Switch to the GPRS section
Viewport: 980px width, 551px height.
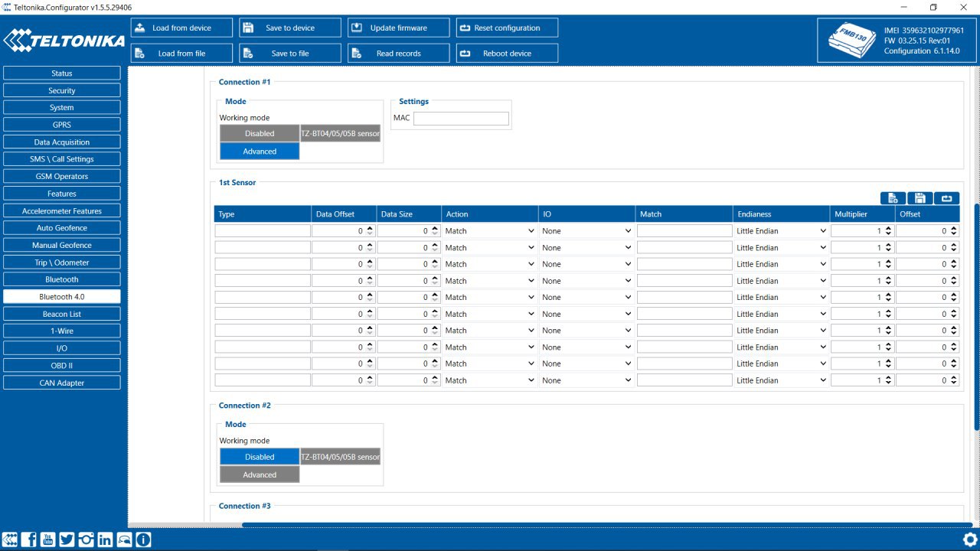(62, 125)
